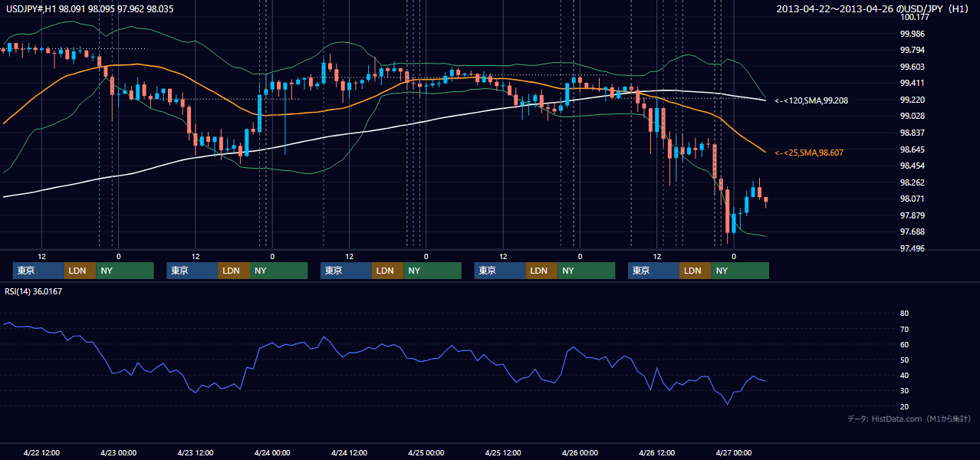Select the 4/25 12:00 time axis label
The width and height of the screenshot is (980, 460).
[x=503, y=452]
